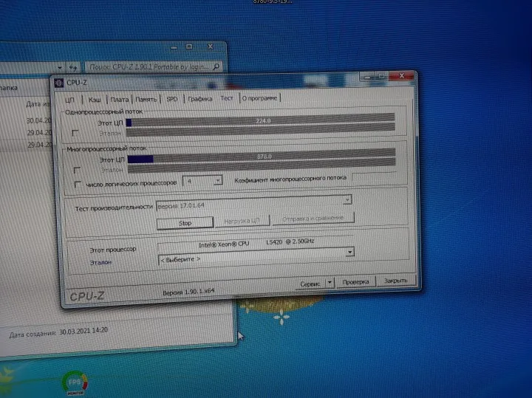Minimize the CPU-Z window
The image size is (532, 398).
366,78
